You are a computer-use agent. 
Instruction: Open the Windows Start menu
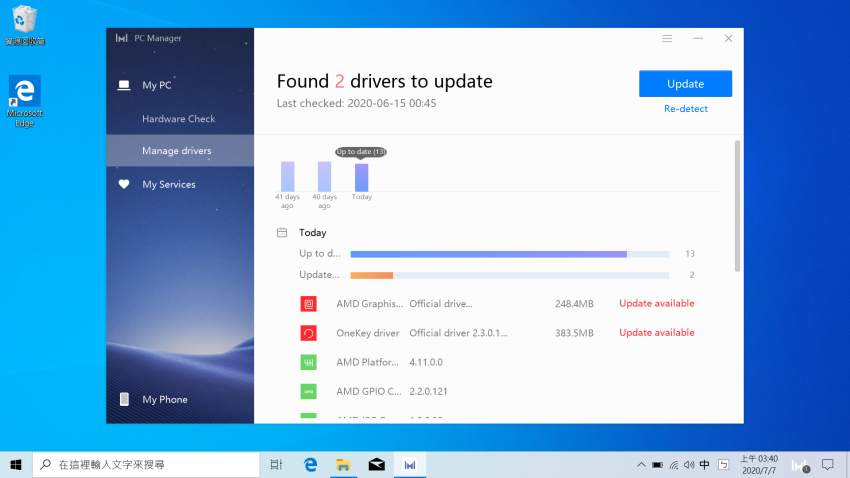click(x=16, y=464)
